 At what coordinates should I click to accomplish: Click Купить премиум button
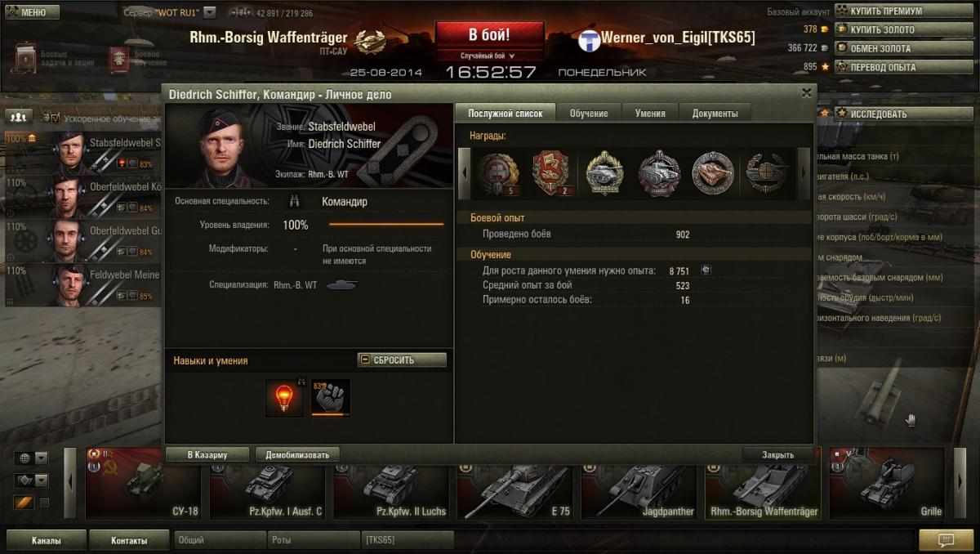pyautogui.click(x=903, y=11)
